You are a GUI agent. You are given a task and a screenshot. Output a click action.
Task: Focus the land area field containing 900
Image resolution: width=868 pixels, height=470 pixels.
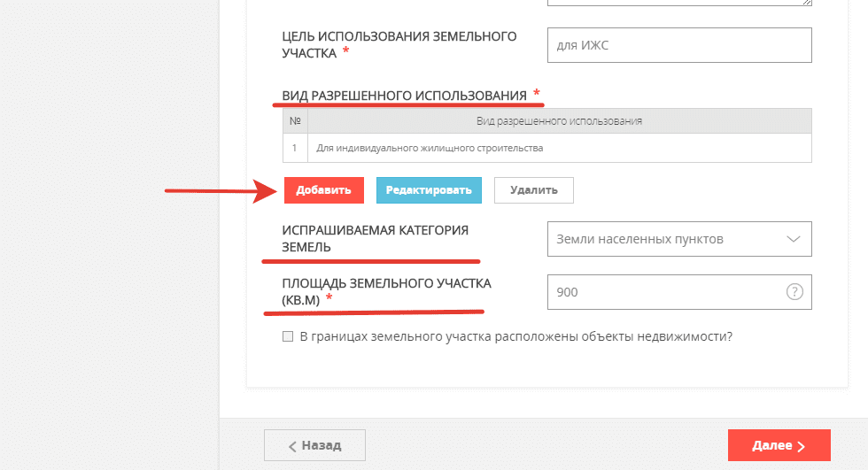click(664, 292)
